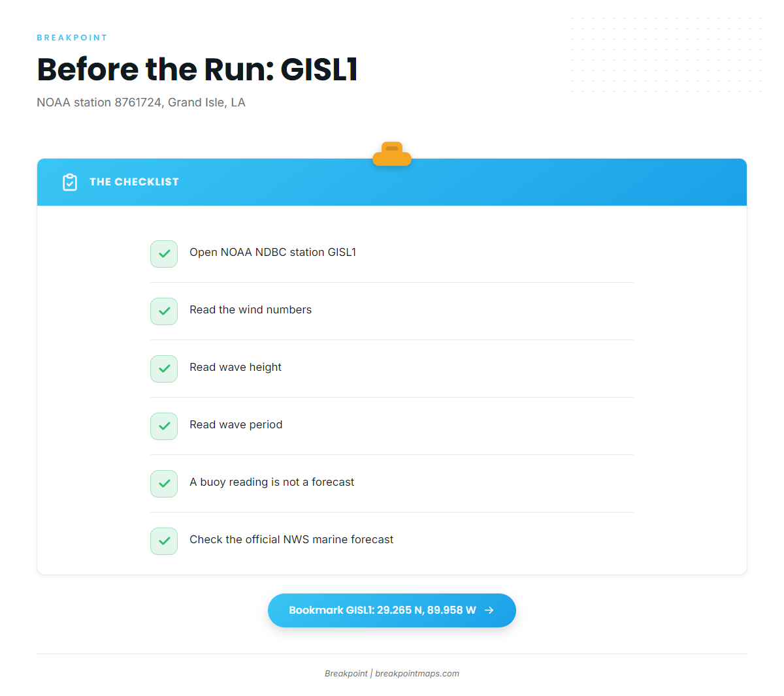Click 'Check the official NWS marine forecast' text
The width and height of the screenshot is (784, 696).
tap(291, 540)
